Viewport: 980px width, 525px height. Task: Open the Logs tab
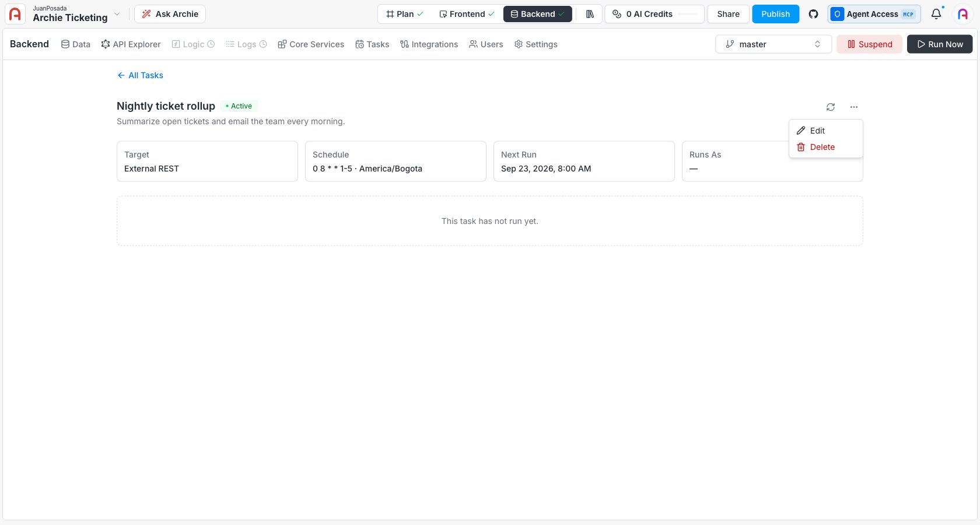[246, 44]
